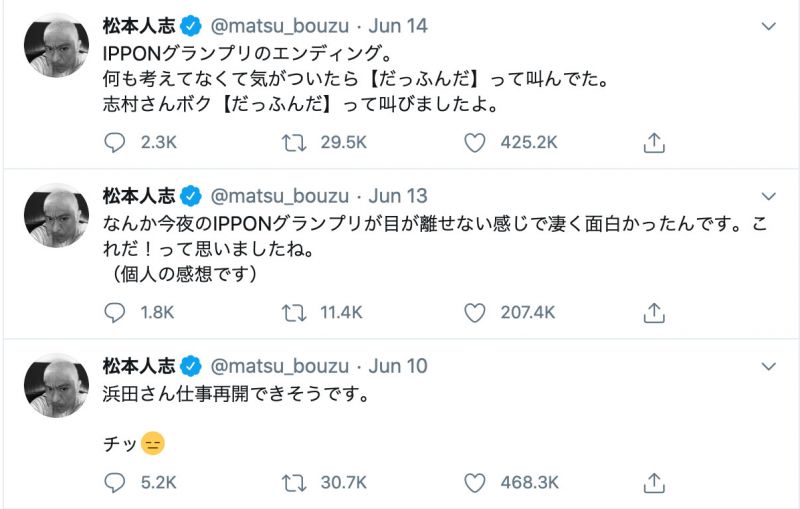Open the Jun 14 tweet's profile avatar
800x509 pixels.
point(56,46)
